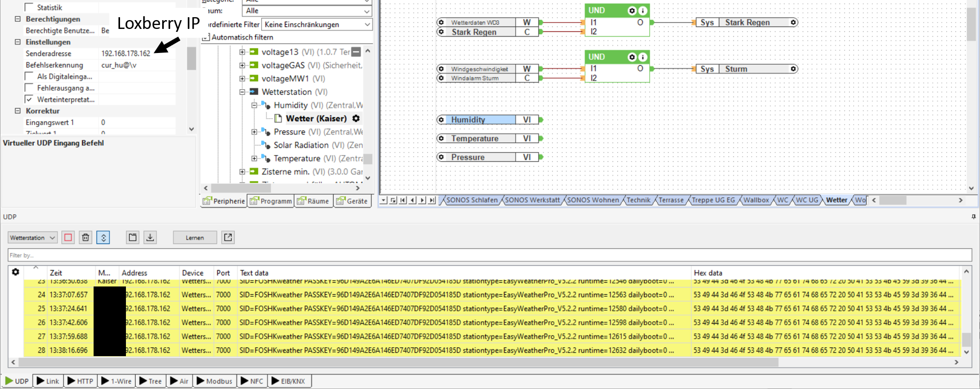Switch to the Räume tab
Screen dimensions: 980x389
tap(313, 201)
